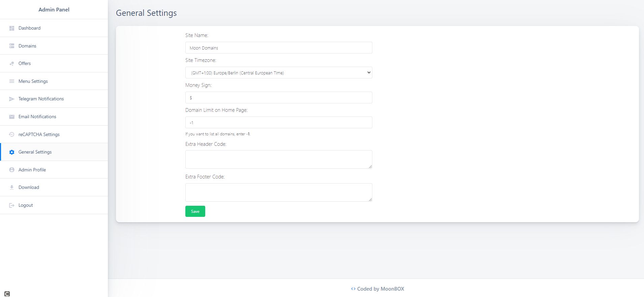Click the Admin Panel title
Image resolution: width=644 pixels, height=297 pixels.
click(x=54, y=10)
